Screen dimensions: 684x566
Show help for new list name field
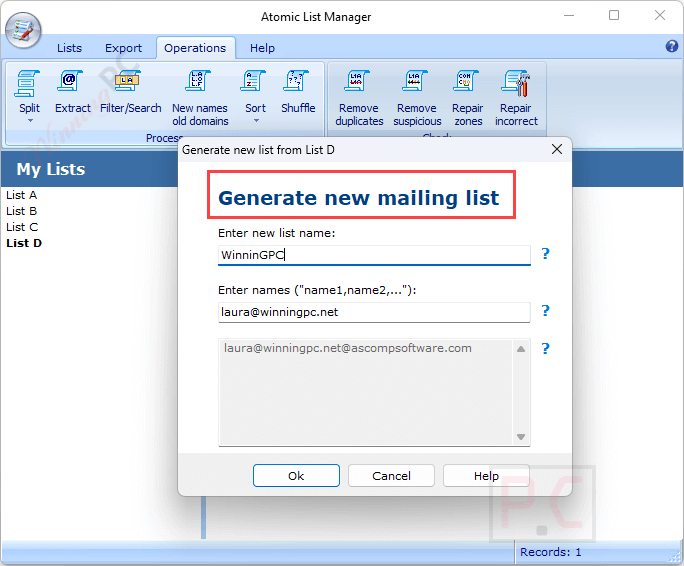(545, 254)
